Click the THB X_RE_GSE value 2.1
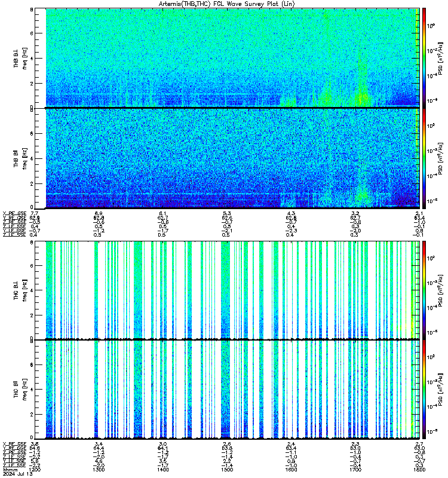The height and width of the screenshot is (478, 448). tap(419, 213)
